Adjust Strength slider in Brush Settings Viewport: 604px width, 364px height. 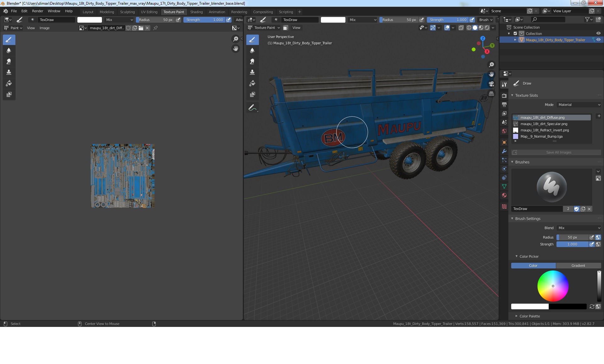(x=572, y=245)
